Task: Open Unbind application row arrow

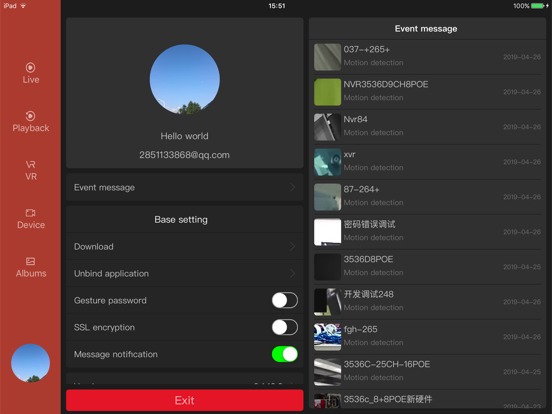Action: point(293,274)
